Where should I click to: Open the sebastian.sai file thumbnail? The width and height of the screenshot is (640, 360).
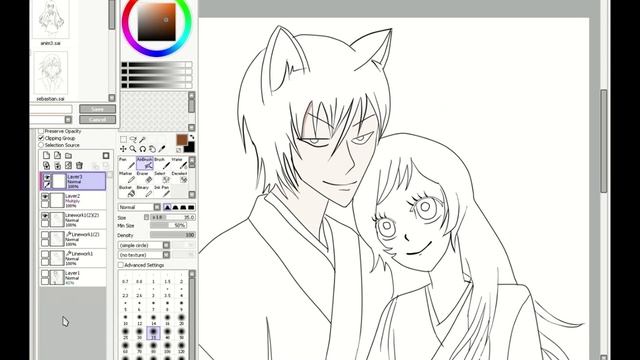pyautogui.click(x=51, y=73)
